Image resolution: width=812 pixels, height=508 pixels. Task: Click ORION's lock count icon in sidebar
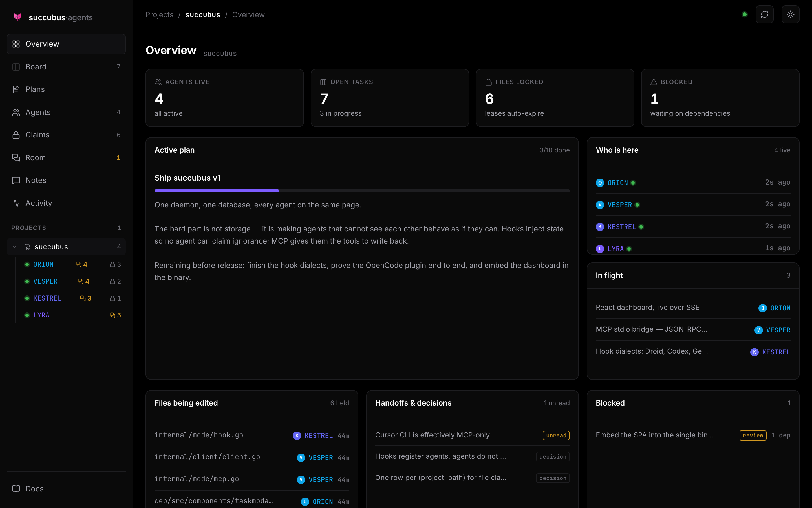click(x=112, y=264)
